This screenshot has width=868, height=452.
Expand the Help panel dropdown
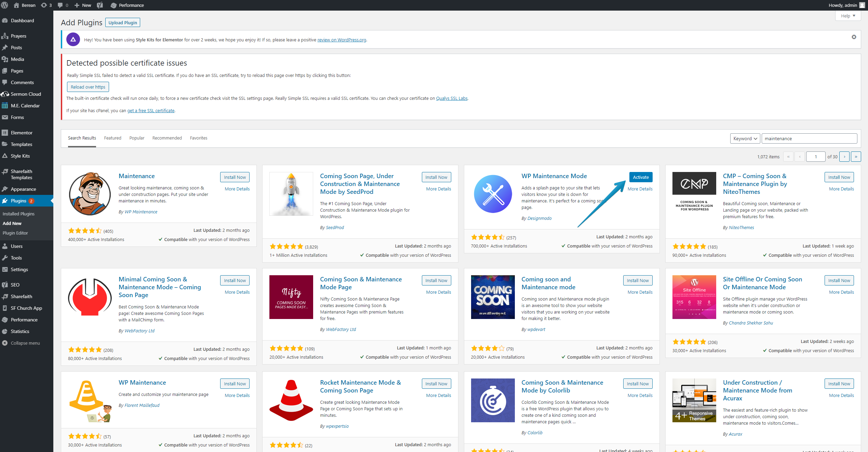click(x=847, y=16)
